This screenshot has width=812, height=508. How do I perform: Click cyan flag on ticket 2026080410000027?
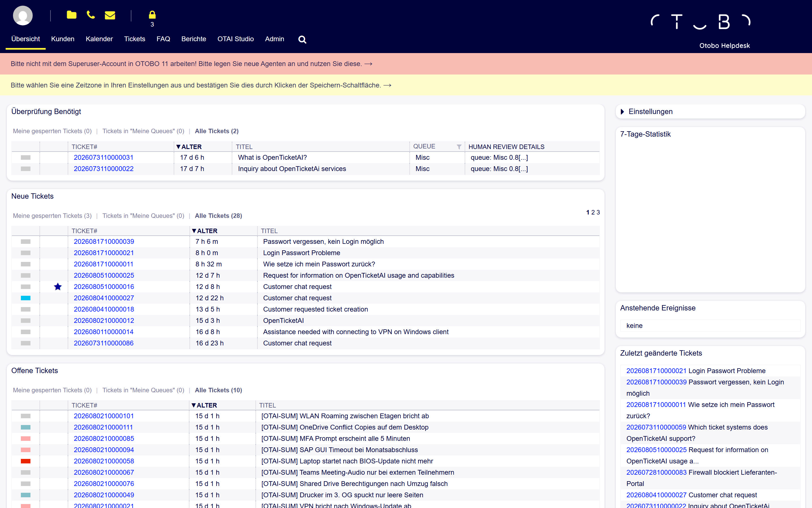click(x=25, y=298)
